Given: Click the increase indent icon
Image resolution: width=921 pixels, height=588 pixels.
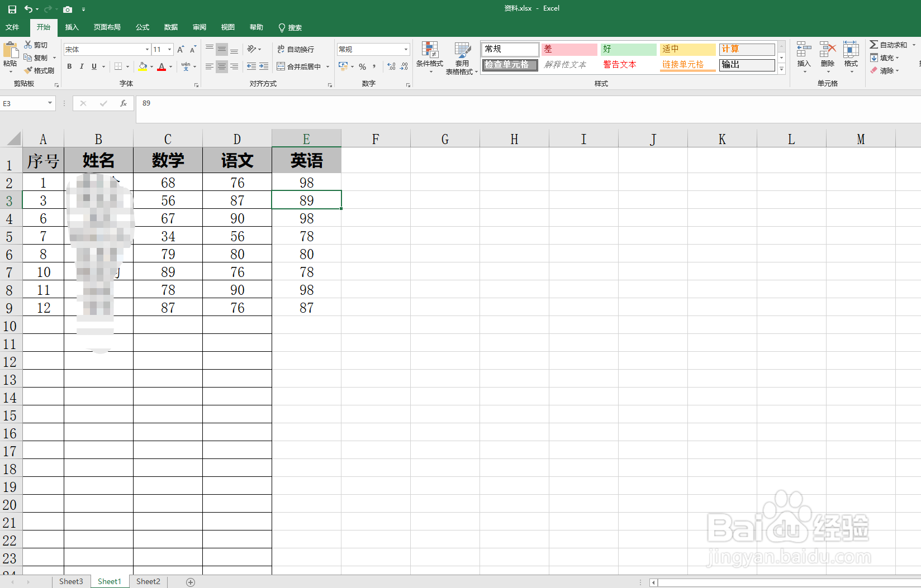Looking at the screenshot, I should pos(264,66).
